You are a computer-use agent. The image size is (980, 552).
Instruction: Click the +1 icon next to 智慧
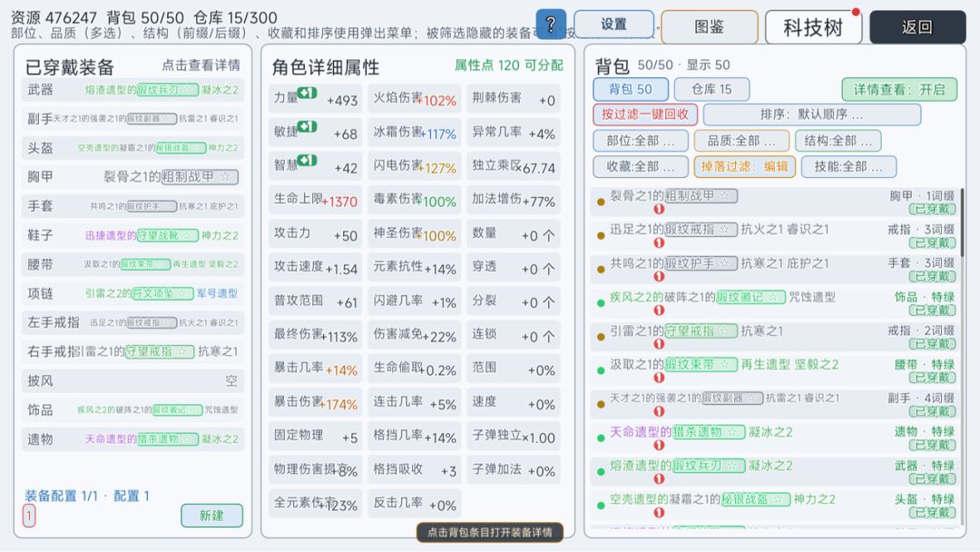pyautogui.click(x=307, y=161)
